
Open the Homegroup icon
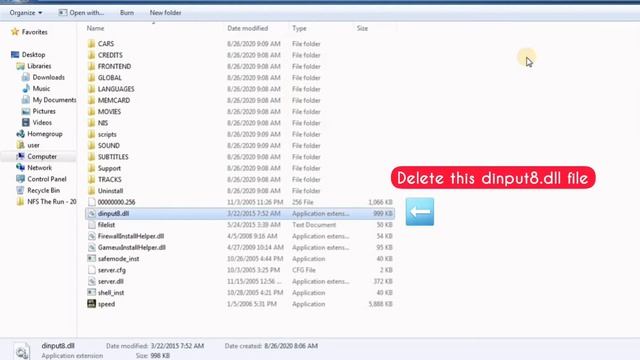pos(20,133)
